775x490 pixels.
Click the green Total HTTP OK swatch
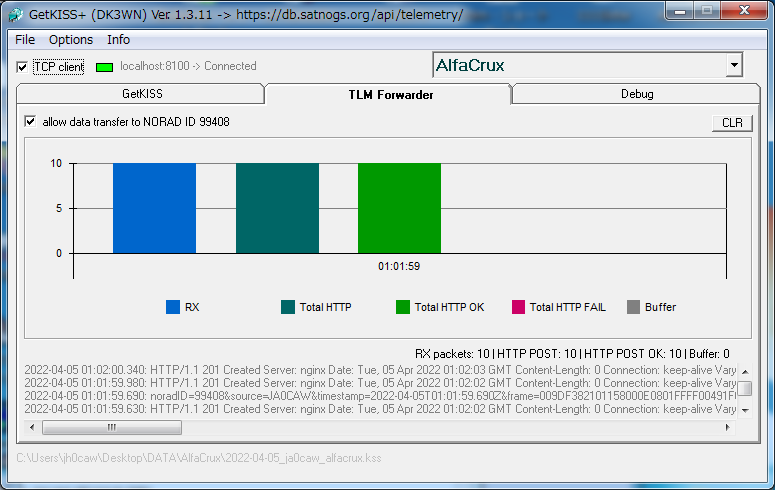[403, 307]
